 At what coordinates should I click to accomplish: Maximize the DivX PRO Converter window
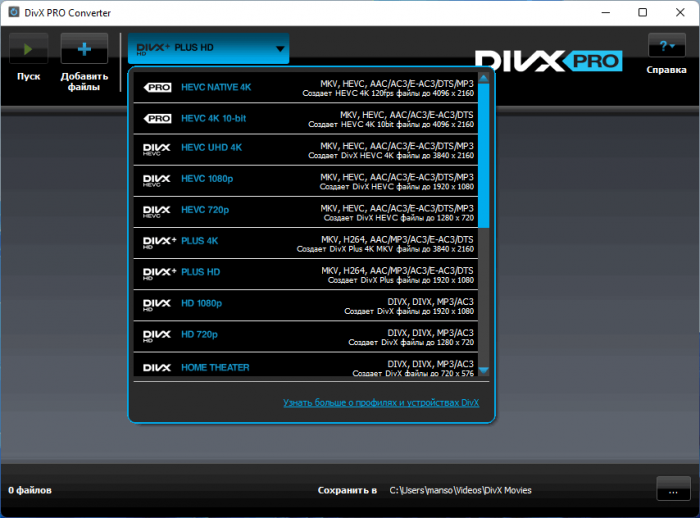click(642, 13)
